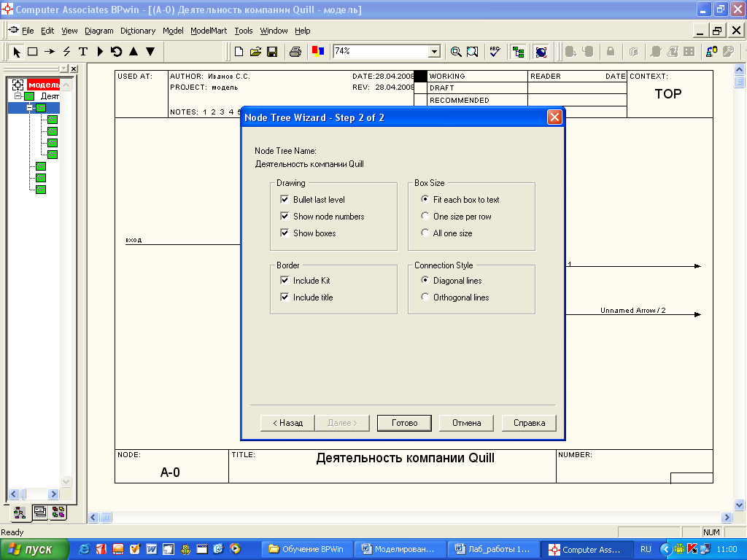
Task: Click the Назад back button
Action: (x=287, y=423)
